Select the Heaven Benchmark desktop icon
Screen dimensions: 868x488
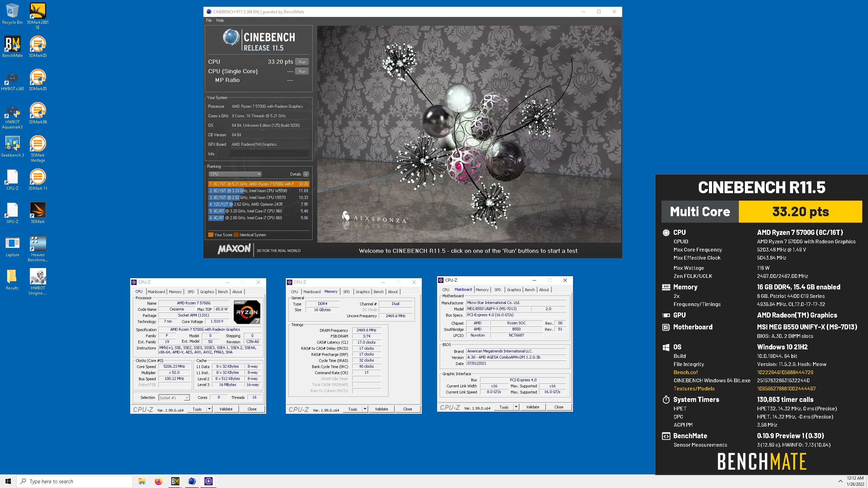[x=38, y=249]
